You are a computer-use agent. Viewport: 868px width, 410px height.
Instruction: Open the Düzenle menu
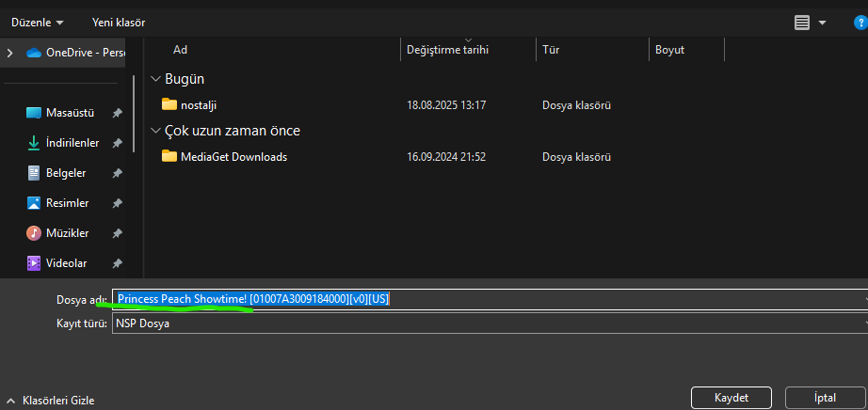click(37, 23)
